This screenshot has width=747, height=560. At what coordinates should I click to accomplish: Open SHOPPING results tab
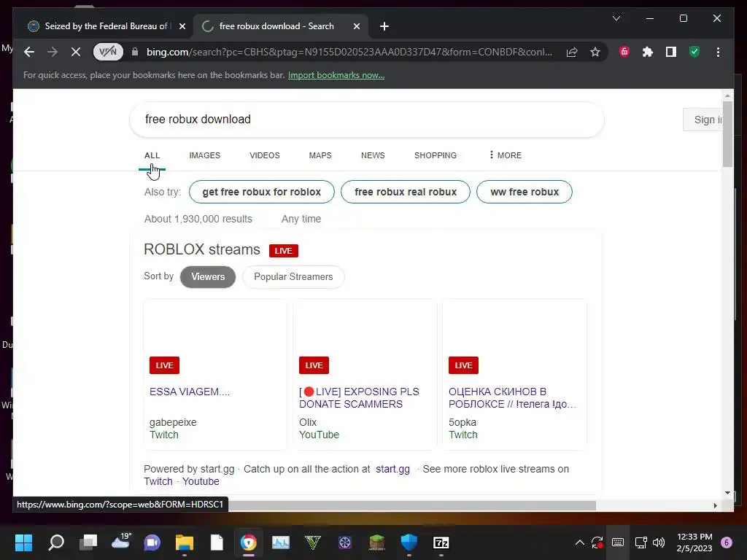436,156
